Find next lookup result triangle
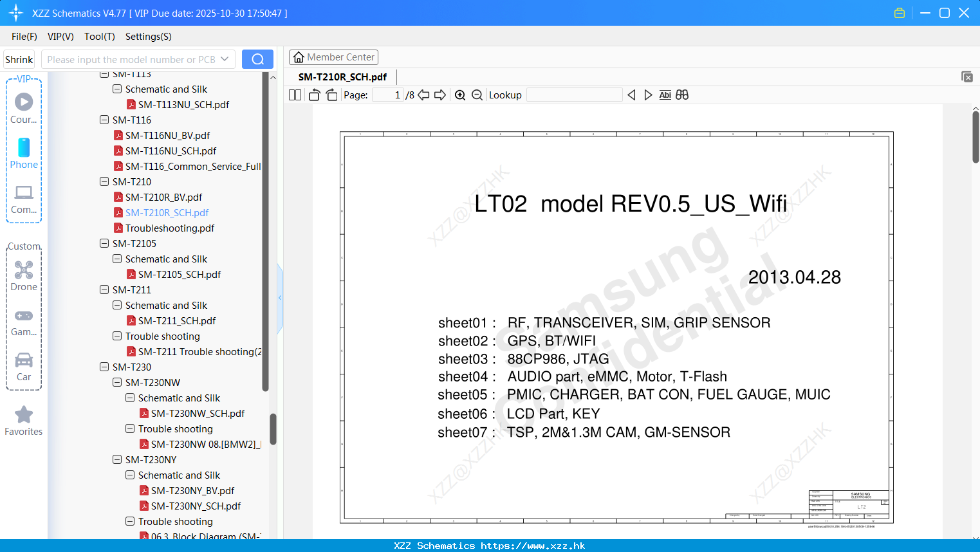This screenshot has width=980, height=552. coord(648,95)
